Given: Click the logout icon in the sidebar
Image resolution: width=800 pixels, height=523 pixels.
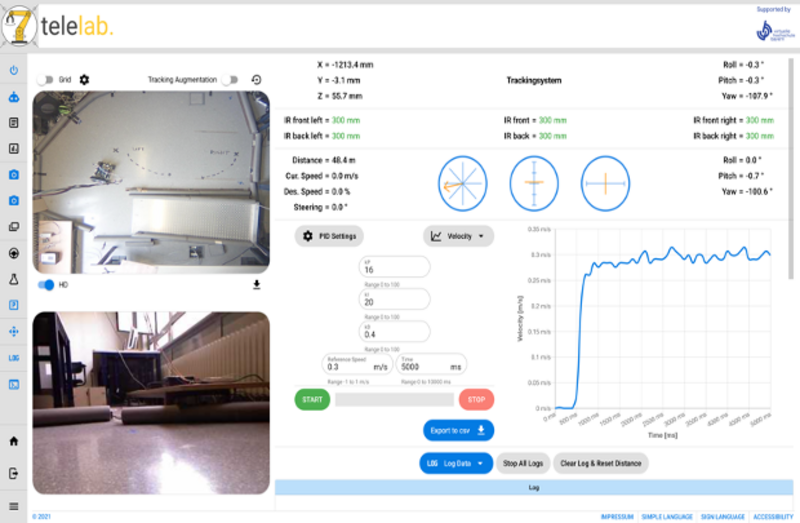Looking at the screenshot, I should tap(14, 472).
